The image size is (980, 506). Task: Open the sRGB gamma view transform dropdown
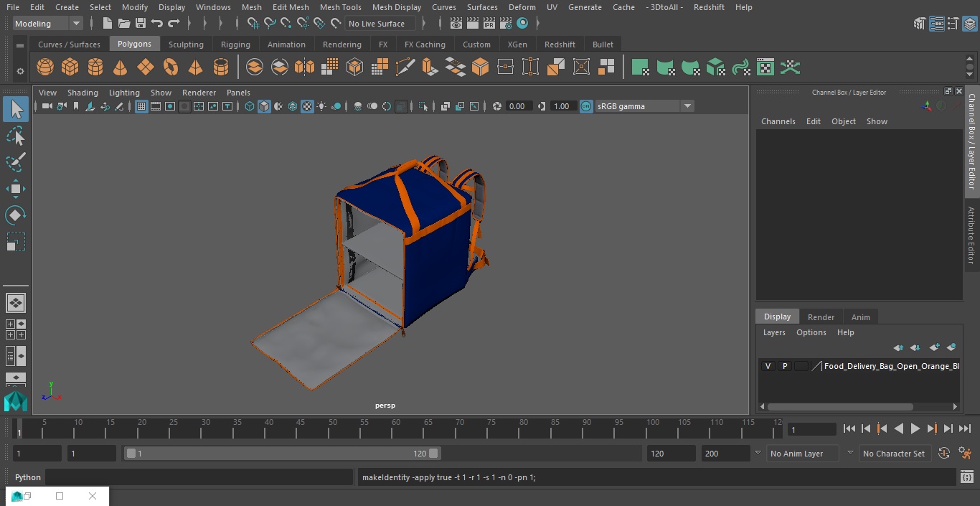tap(644, 106)
